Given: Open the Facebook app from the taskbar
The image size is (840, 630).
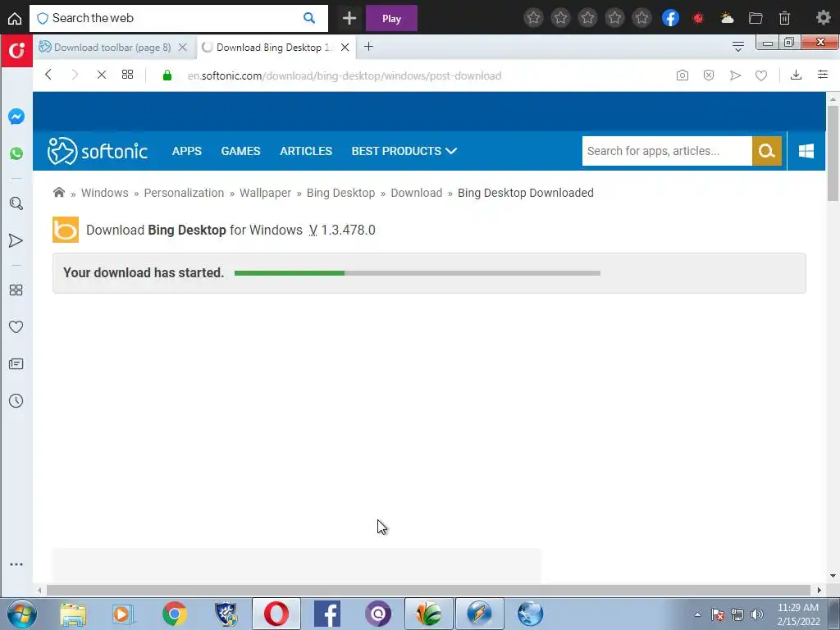Looking at the screenshot, I should (x=326, y=614).
